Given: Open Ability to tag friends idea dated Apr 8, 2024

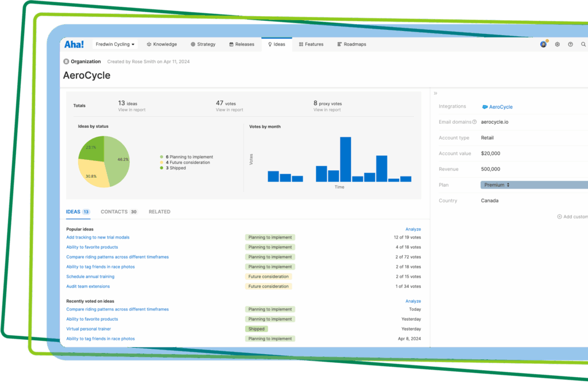Looking at the screenshot, I should [100, 339].
